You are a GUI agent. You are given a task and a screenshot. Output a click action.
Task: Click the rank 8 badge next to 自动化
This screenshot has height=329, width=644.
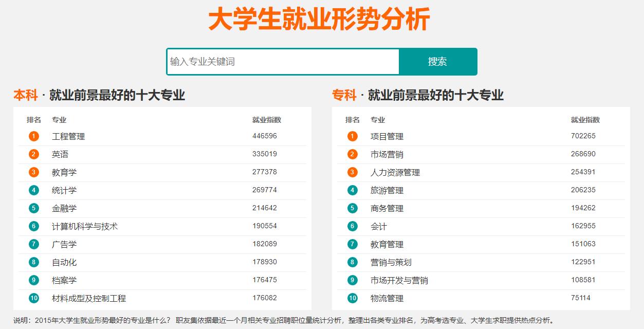(x=33, y=262)
